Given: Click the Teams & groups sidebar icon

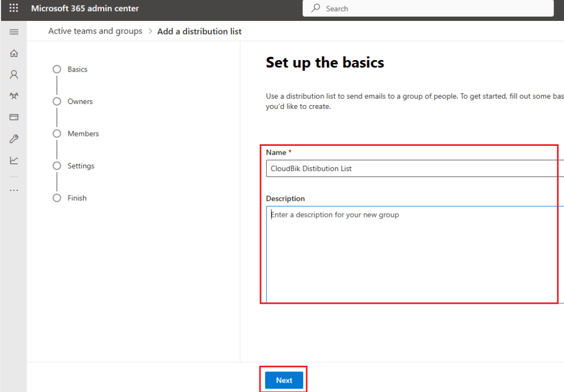Looking at the screenshot, I should [13, 96].
